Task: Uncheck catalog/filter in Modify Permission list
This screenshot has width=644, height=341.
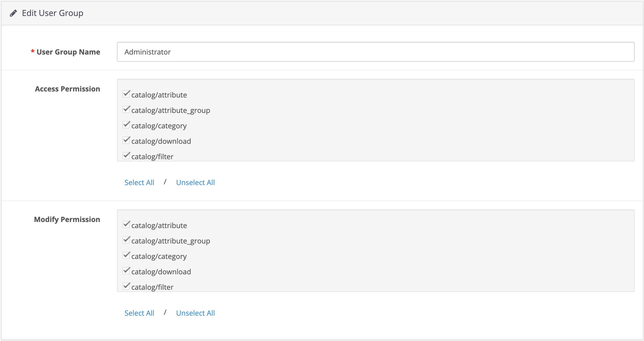Action: (x=126, y=286)
